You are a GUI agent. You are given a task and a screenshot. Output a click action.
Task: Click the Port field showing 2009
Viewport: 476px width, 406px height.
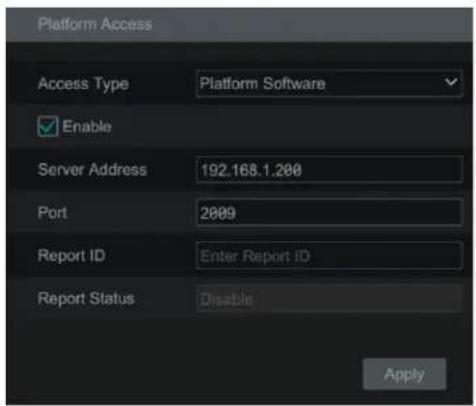[x=329, y=213]
